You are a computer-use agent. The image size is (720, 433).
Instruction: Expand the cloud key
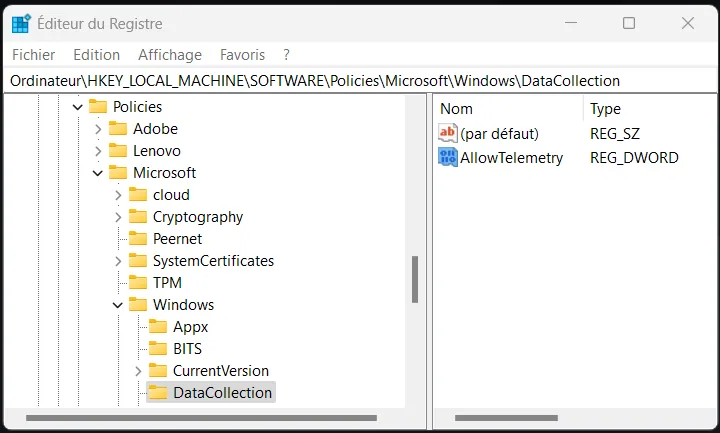118,195
